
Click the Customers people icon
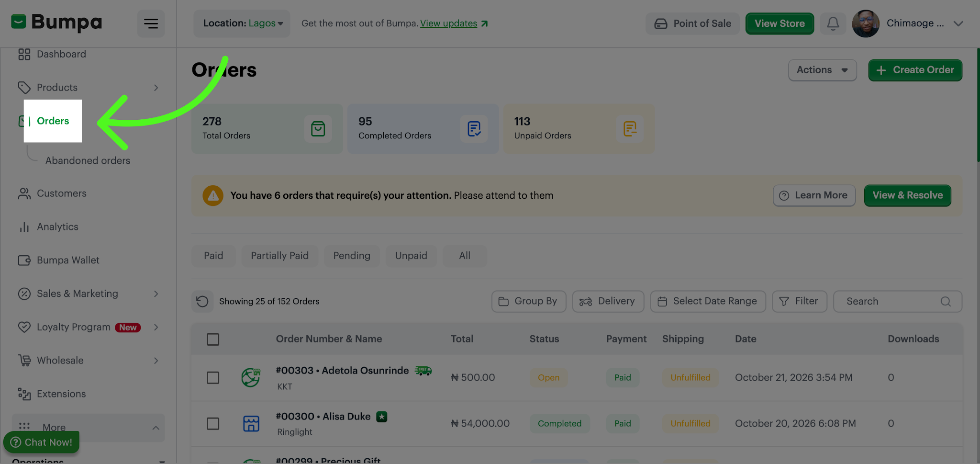24,193
